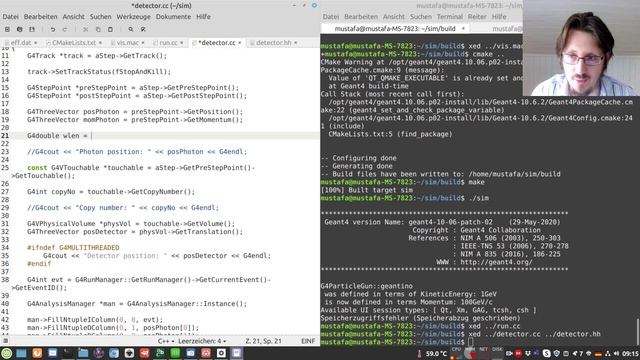Click the Cut (scissors) toolbar icon
Image resolution: width=640 pixels, height=360 pixels.
(x=85, y=29)
